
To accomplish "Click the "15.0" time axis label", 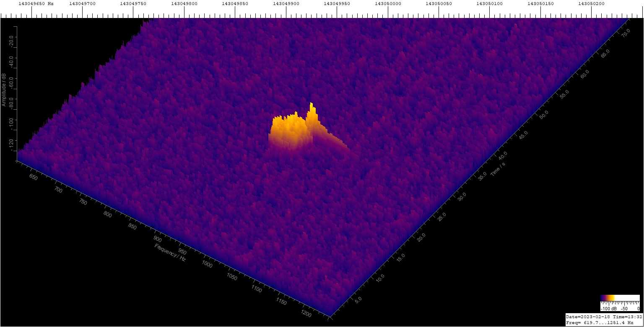I will [x=400, y=257].
